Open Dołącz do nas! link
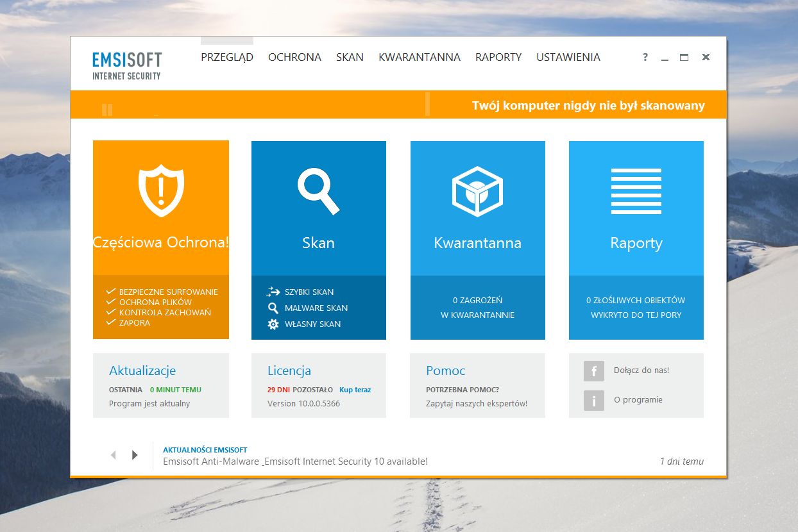This screenshot has width=798, height=532. coord(641,370)
